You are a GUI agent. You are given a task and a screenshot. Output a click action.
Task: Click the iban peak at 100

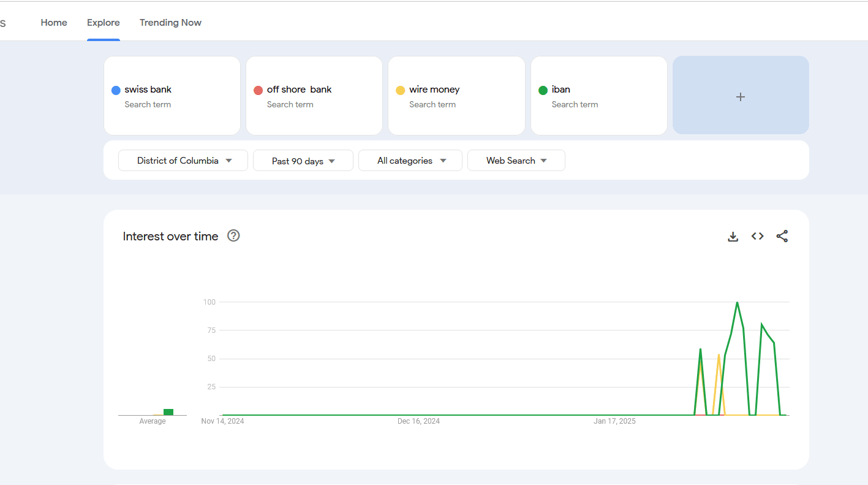pos(737,302)
